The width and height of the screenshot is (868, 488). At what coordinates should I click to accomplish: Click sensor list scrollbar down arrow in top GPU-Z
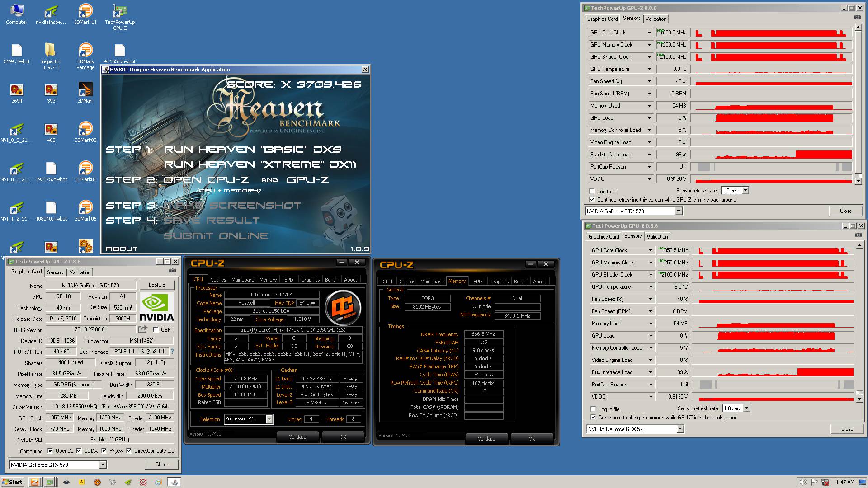pyautogui.click(x=858, y=181)
